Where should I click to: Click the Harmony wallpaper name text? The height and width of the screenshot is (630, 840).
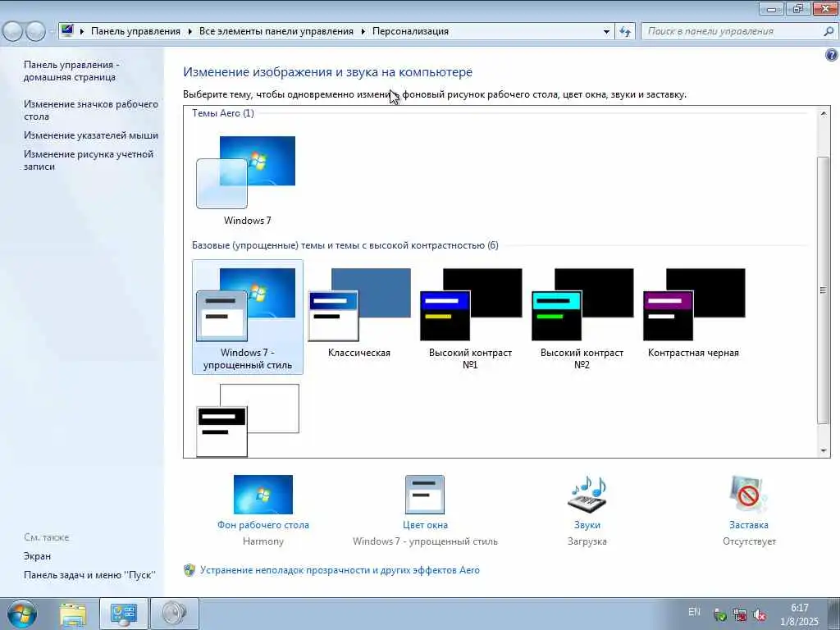click(263, 541)
